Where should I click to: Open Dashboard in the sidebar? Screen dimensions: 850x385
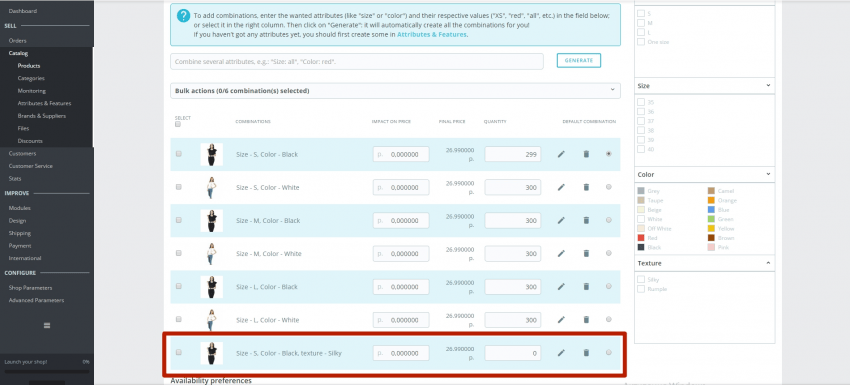pyautogui.click(x=23, y=11)
